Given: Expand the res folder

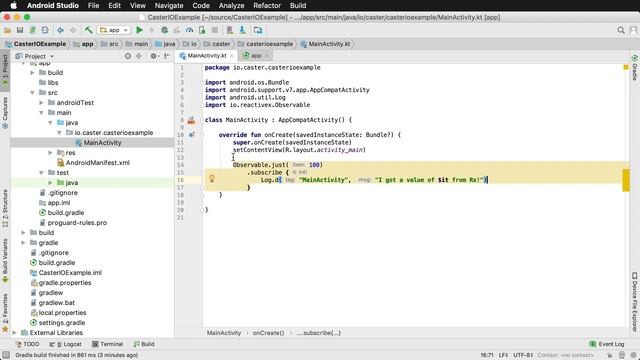Looking at the screenshot, I should click(50, 153).
